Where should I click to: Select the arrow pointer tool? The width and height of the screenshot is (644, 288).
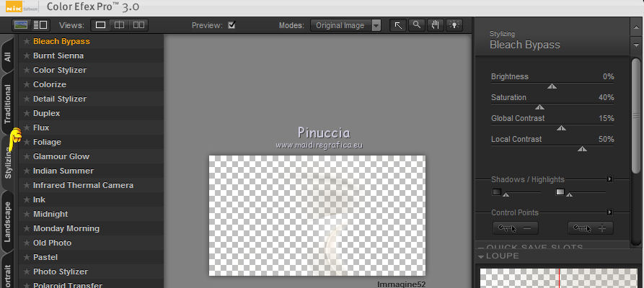[398, 25]
